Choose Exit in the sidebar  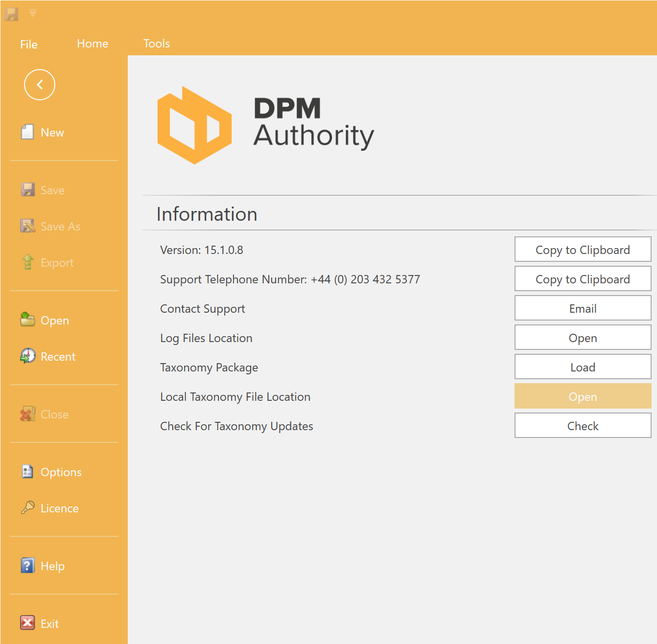coord(50,624)
